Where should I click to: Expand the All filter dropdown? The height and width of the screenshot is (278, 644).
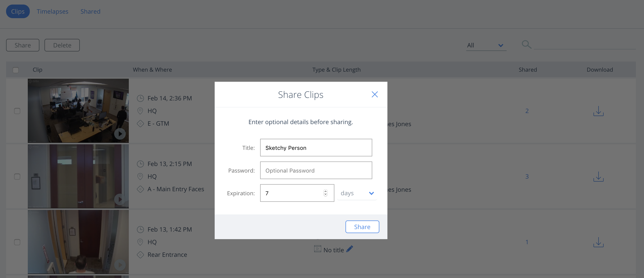[486, 45]
